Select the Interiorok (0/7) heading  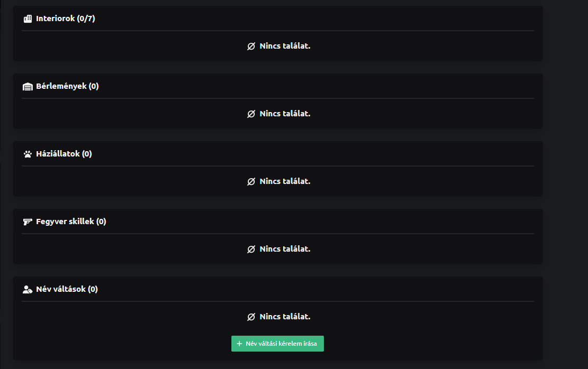66,19
